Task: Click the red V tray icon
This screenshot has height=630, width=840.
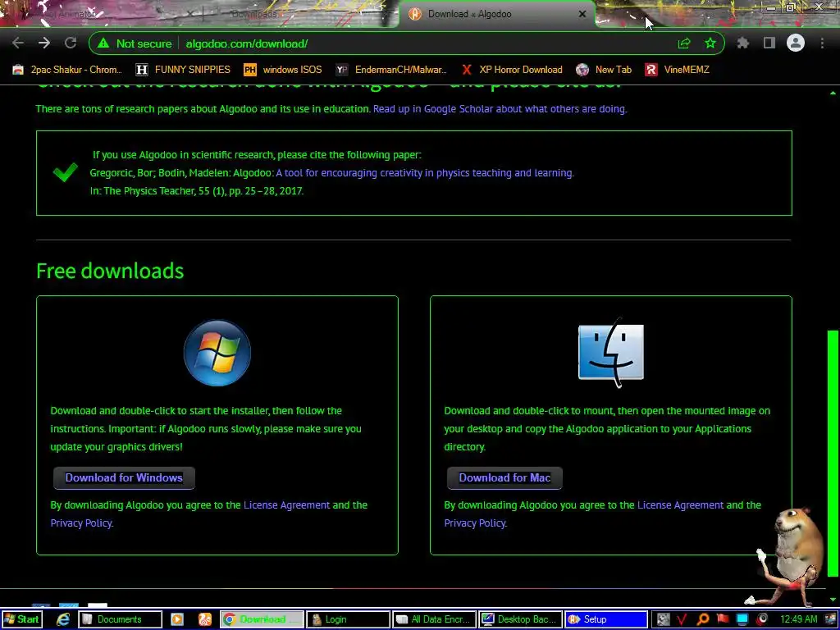Action: click(x=682, y=619)
